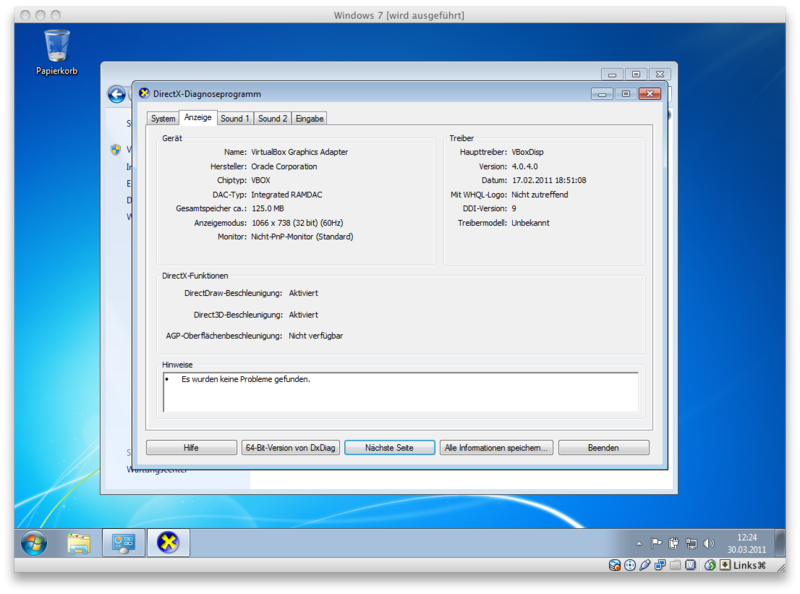Switch to the Eingabe tab
The width and height of the screenshot is (800, 594).
pos(309,118)
